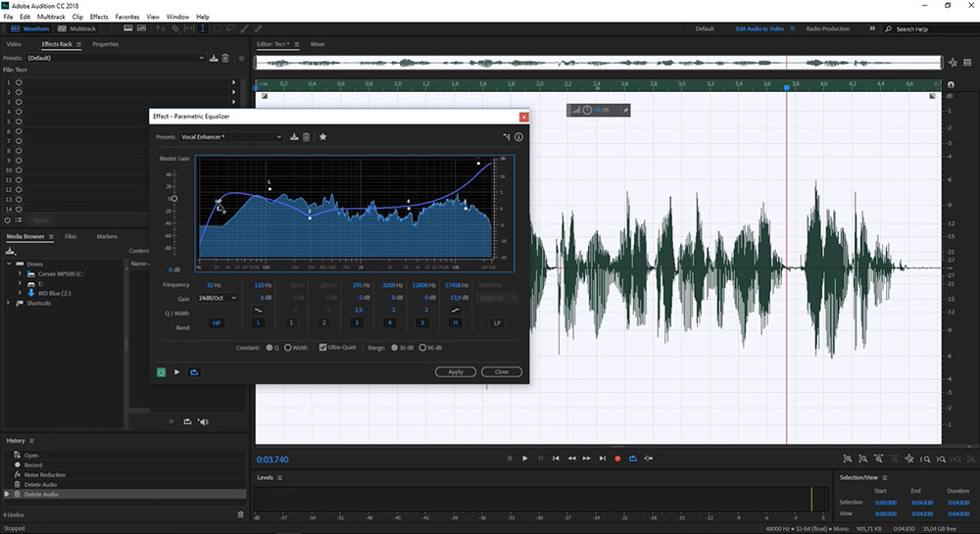Toggle loop button in equalizer dialog
This screenshot has width=980, height=534.
(x=194, y=372)
